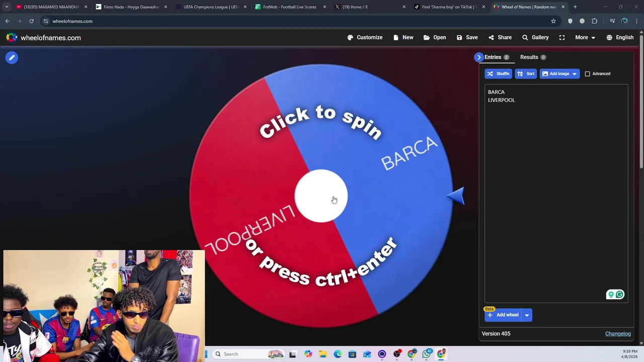Click the Windows taskbar Search box
Screen dimensions: 644x362
249,354
